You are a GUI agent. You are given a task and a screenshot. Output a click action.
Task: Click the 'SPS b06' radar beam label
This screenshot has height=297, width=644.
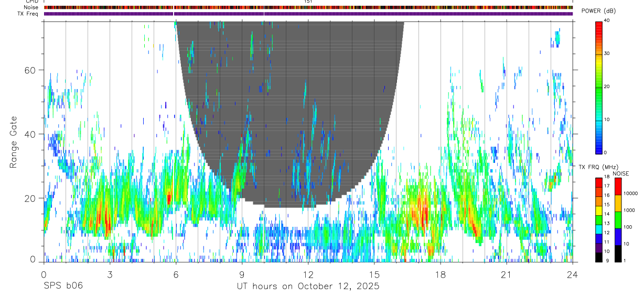63,286
